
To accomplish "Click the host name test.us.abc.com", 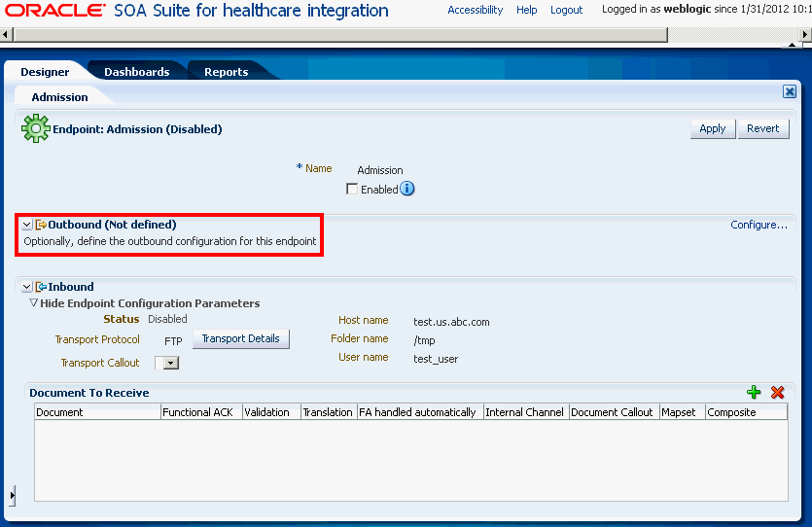I will 451,322.
